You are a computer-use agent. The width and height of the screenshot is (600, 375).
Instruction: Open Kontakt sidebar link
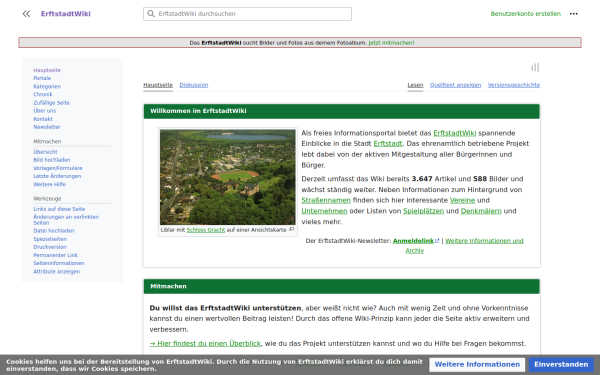coord(43,119)
